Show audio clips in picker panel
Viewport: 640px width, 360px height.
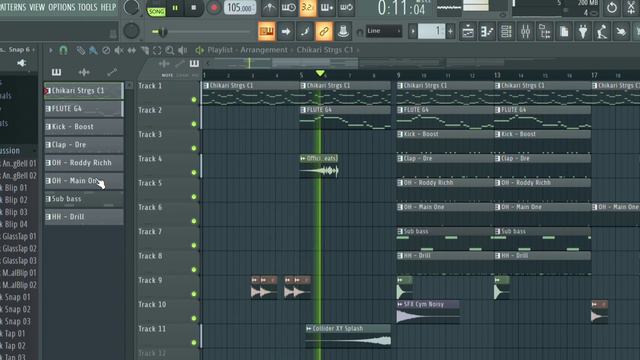84,72
